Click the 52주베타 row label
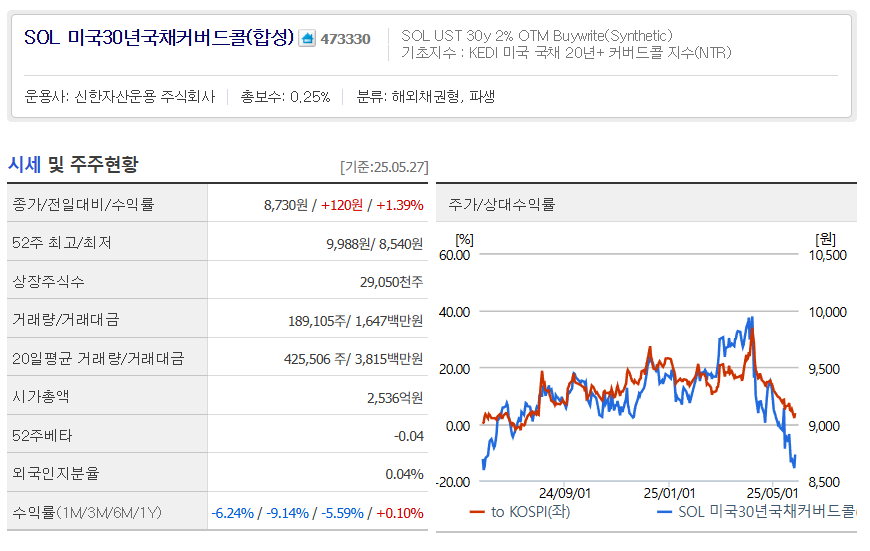Viewport: 870px width, 551px height. pyautogui.click(x=42, y=436)
